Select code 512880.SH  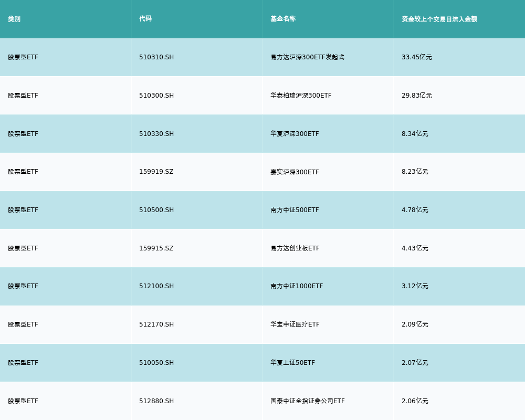tap(156, 401)
